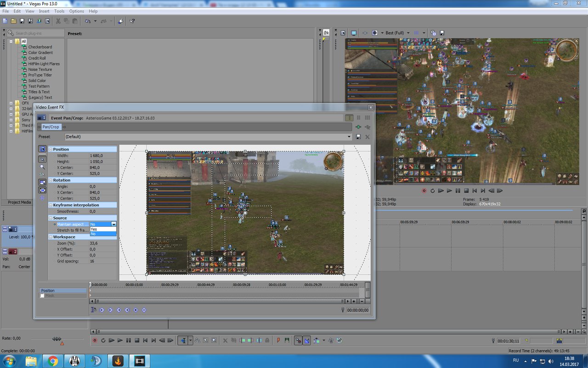The height and width of the screenshot is (368, 588).
Task: Click Save Preset icon in Video Event FX
Action: click(x=358, y=137)
